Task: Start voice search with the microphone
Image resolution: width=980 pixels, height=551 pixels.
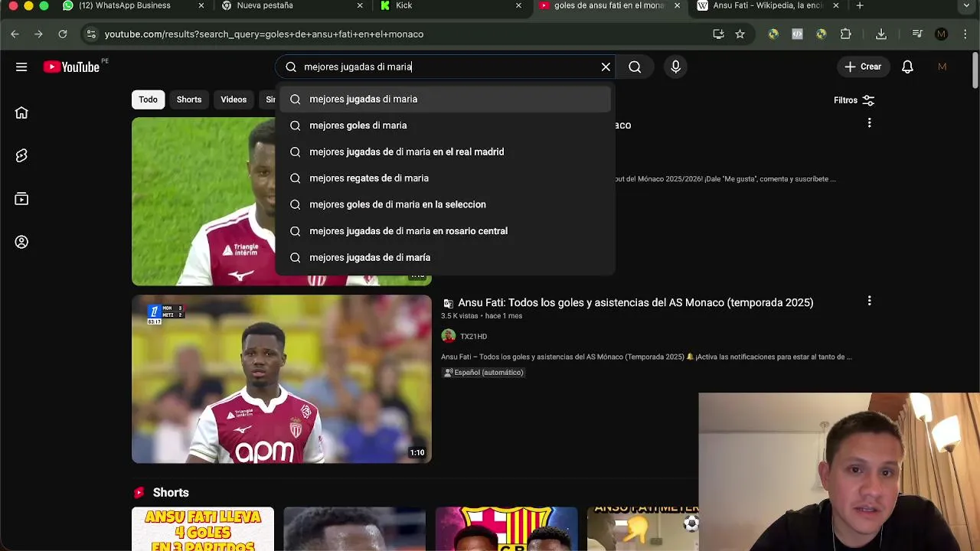Action: click(x=675, y=67)
